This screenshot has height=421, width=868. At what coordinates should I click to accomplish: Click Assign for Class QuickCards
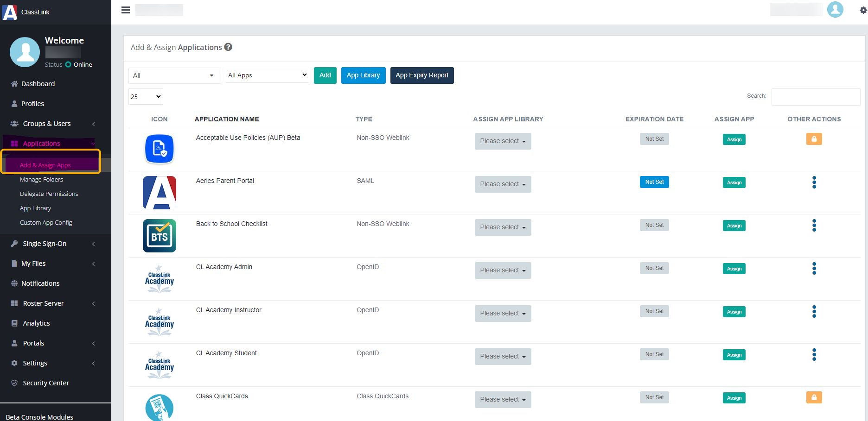pyautogui.click(x=734, y=398)
